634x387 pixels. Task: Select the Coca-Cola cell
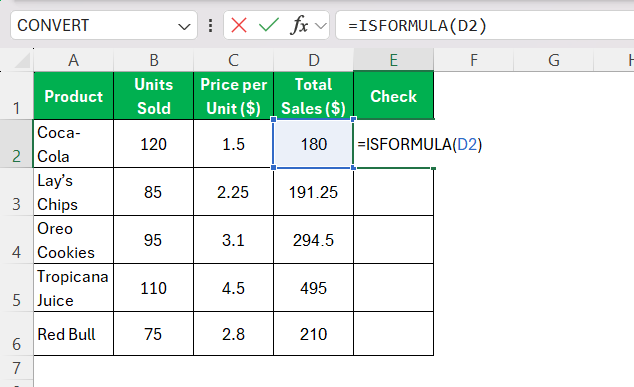(74, 144)
